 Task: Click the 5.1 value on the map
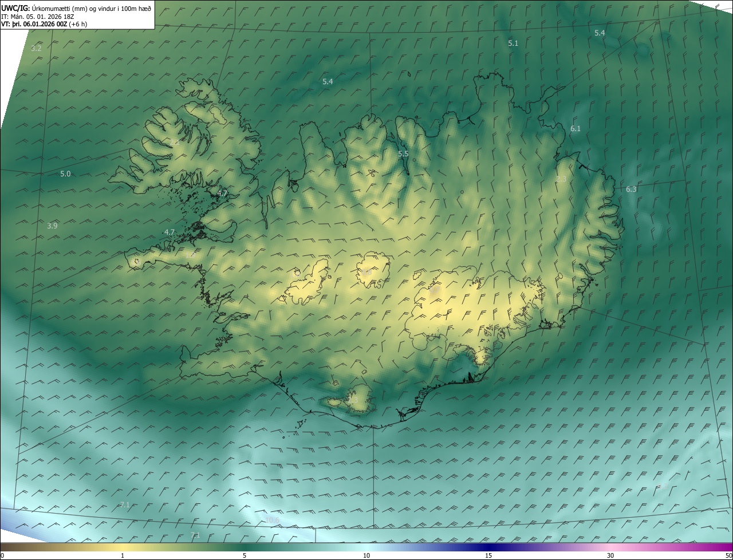513,44
